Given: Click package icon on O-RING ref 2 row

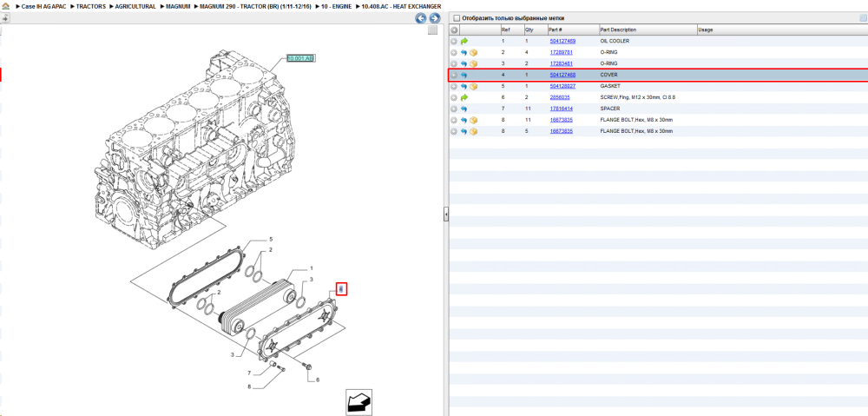Looking at the screenshot, I should click(x=473, y=53).
